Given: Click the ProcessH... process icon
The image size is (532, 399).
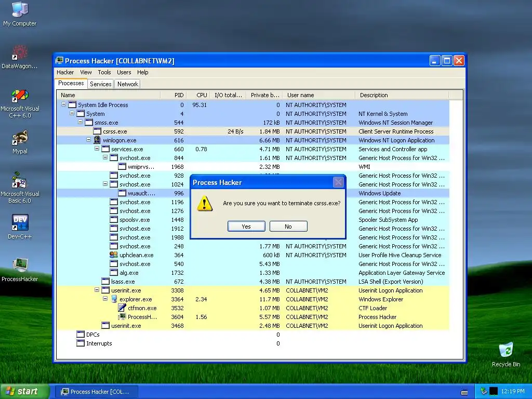Looking at the screenshot, I should coord(122,316).
